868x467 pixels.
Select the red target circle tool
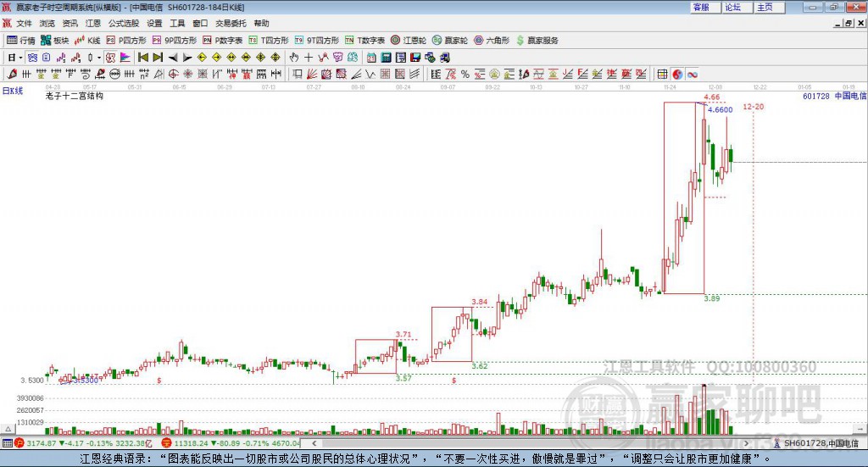click(x=173, y=74)
